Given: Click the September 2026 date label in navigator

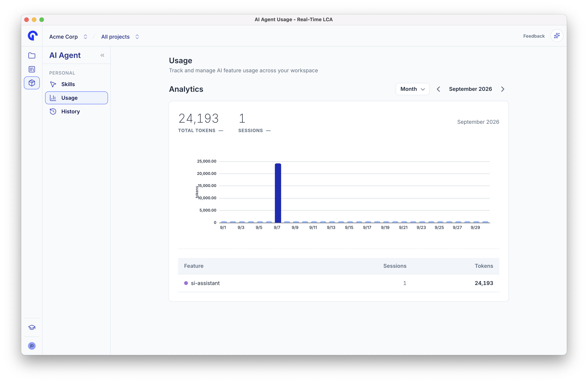Looking at the screenshot, I should [470, 89].
